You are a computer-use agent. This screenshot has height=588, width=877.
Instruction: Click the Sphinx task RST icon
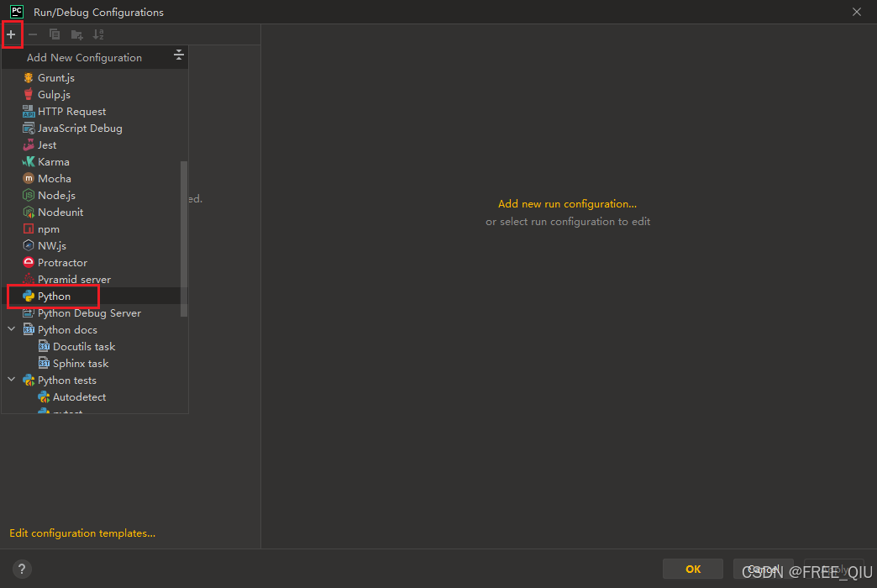pyautogui.click(x=44, y=363)
